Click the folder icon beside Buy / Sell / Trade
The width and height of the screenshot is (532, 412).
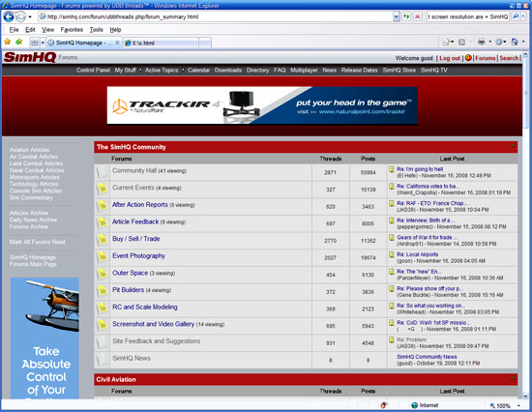[102, 240]
